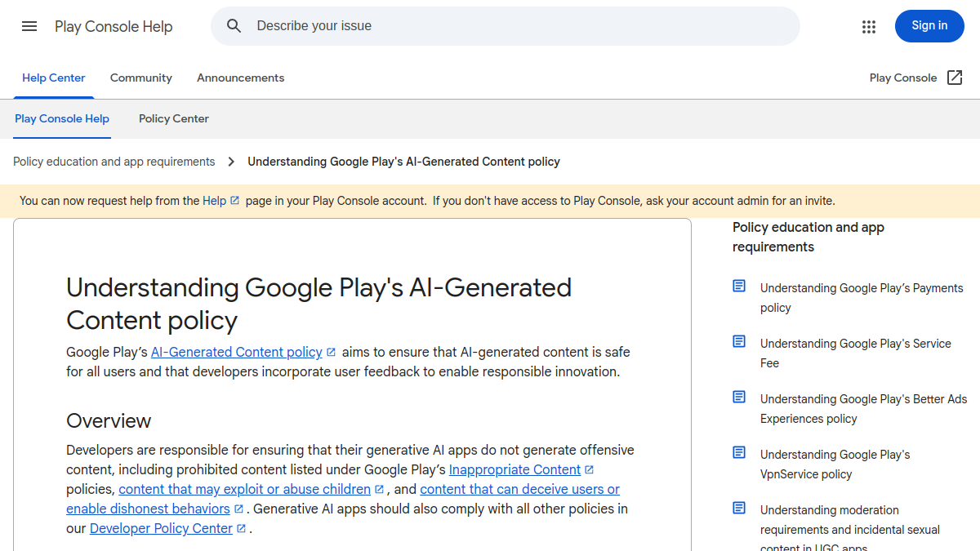The width and height of the screenshot is (980, 551).
Task: Go to Policy education and app requirements breadcrumb
Action: 114,162
